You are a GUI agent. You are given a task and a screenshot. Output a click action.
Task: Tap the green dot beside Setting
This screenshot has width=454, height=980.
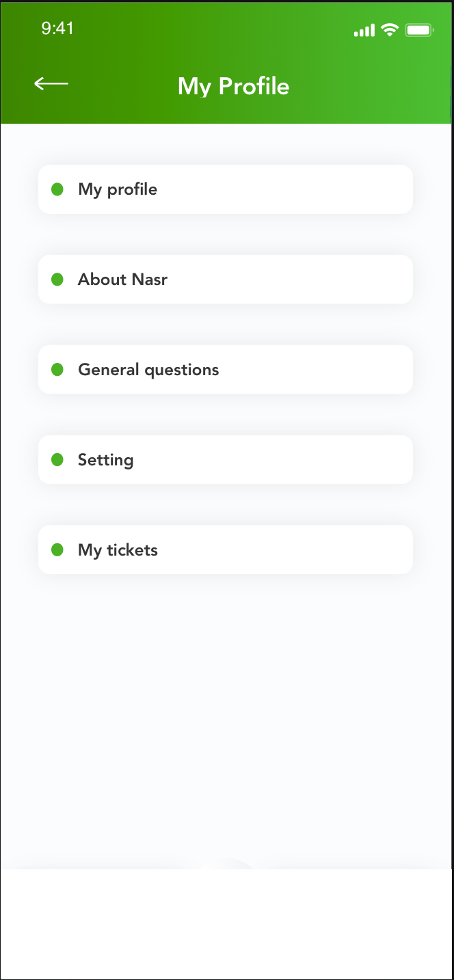click(57, 460)
